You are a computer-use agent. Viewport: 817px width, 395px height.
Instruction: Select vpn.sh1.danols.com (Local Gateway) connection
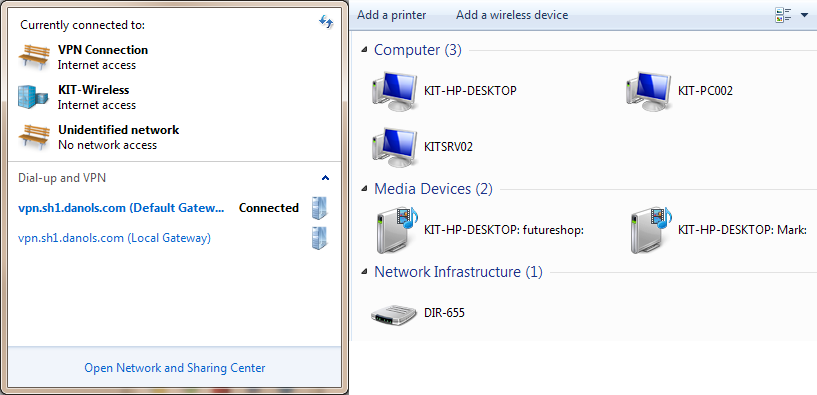115,238
